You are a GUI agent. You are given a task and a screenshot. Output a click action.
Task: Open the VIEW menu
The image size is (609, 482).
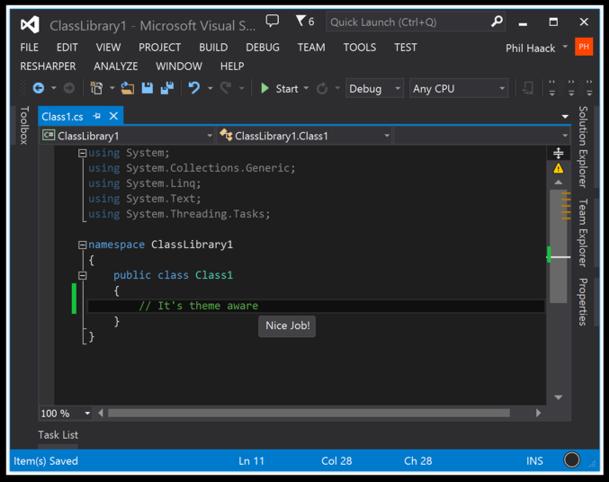[x=108, y=47]
